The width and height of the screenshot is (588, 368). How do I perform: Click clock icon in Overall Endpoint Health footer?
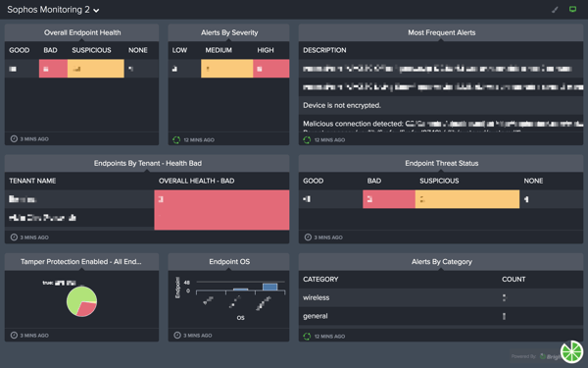tap(14, 139)
